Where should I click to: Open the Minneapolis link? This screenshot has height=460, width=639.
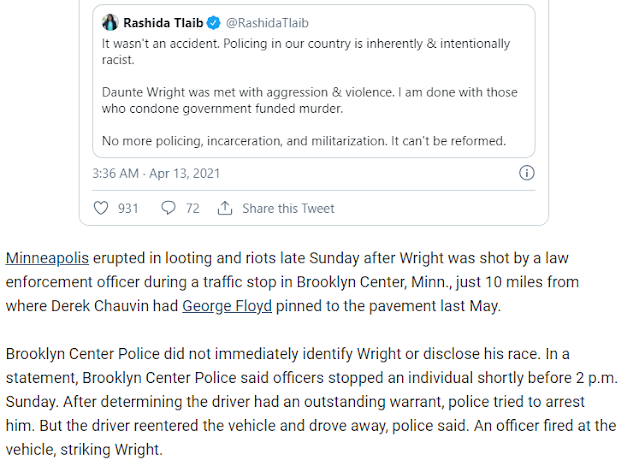point(47,258)
